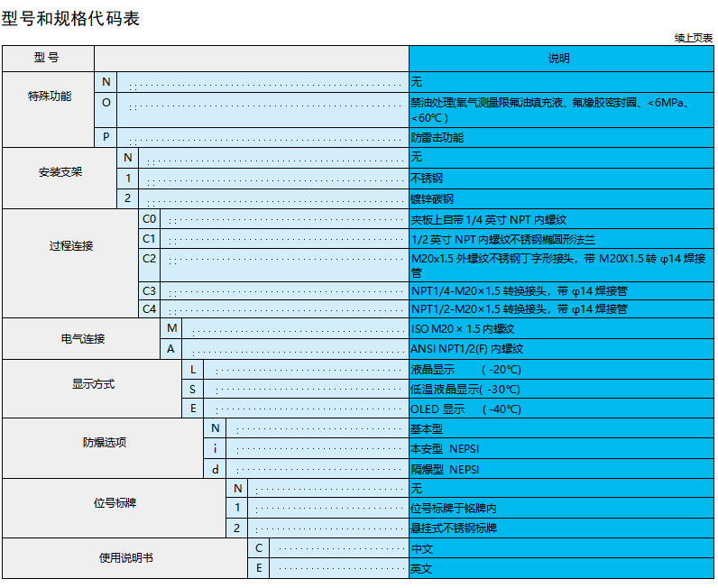718x588 pixels.
Task: Click code cell C0 in 过程连接
Action: [x=149, y=219]
